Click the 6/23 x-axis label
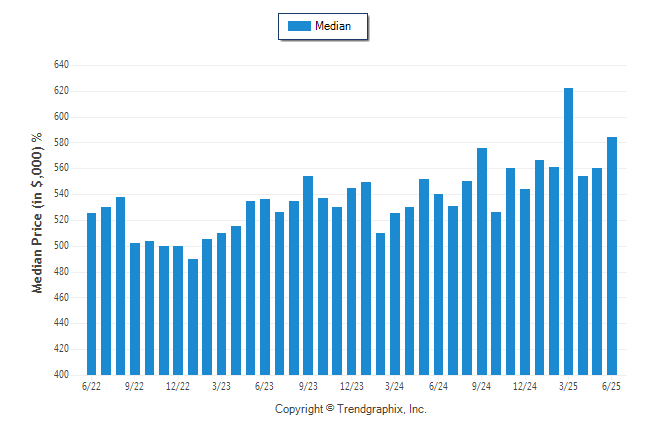 (264, 387)
